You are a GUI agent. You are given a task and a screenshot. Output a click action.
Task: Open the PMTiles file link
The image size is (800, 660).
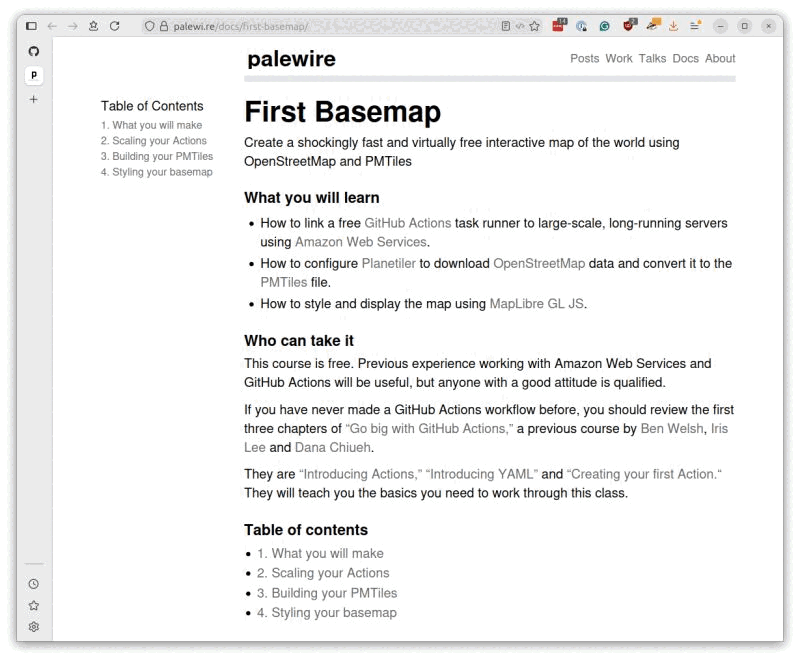pyautogui.click(x=284, y=282)
